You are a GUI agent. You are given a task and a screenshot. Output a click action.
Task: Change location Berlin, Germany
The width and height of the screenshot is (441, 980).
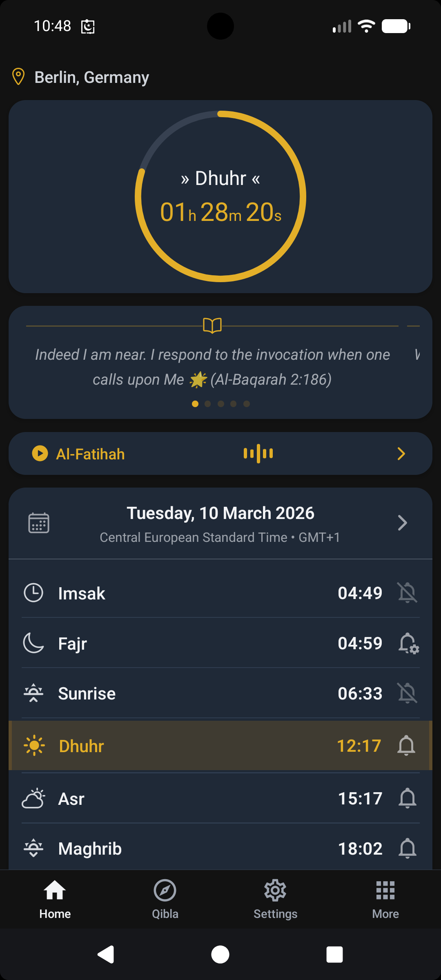[92, 77]
